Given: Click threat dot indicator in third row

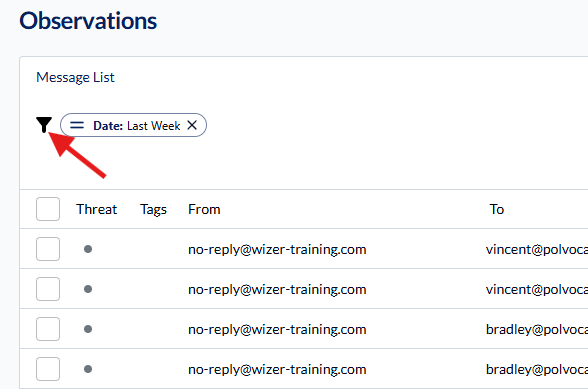Looking at the screenshot, I should pos(88,329).
